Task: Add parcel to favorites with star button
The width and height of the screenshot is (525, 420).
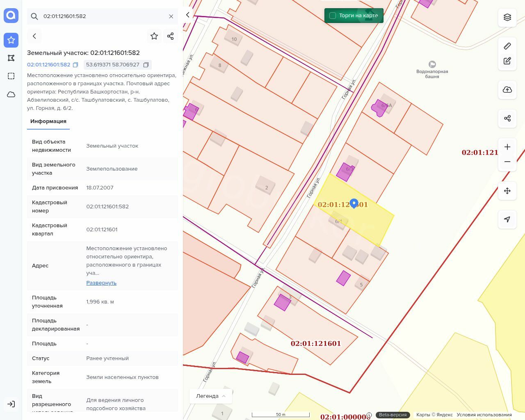Action: click(154, 36)
